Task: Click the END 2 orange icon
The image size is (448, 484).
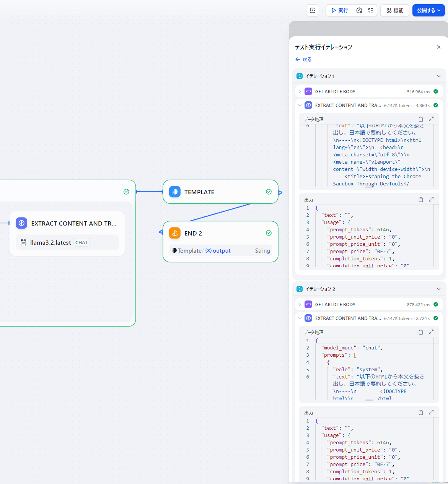Action: coord(175,233)
